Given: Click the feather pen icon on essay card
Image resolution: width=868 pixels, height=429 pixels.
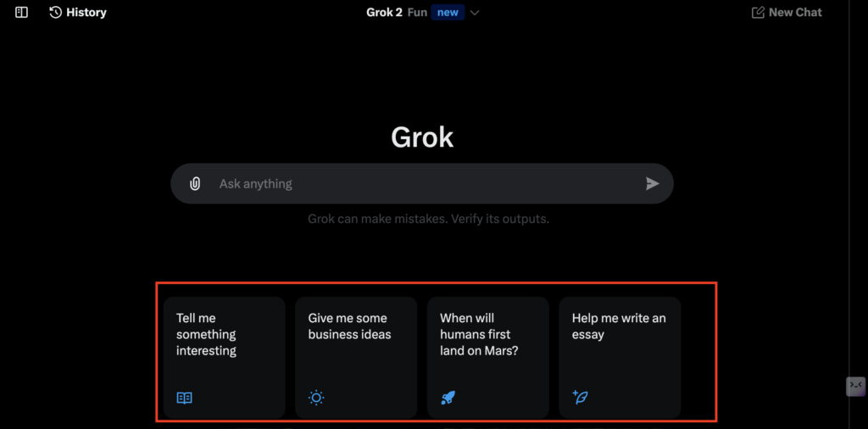Looking at the screenshot, I should click(x=581, y=398).
